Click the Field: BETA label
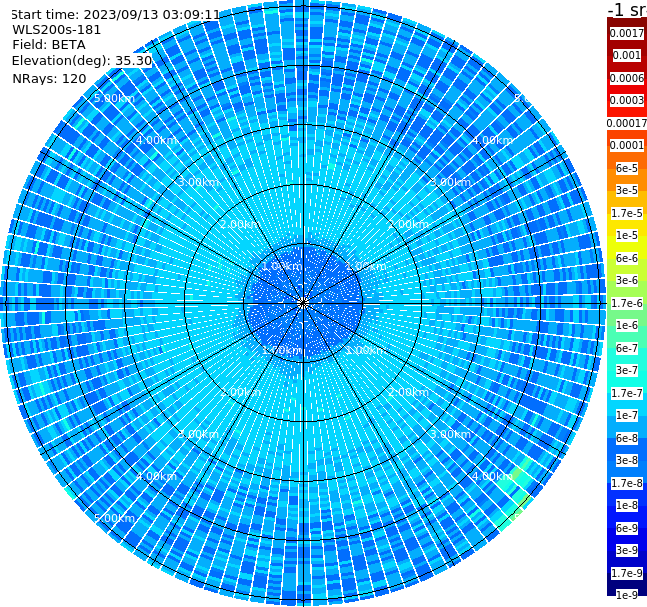 click(x=49, y=45)
